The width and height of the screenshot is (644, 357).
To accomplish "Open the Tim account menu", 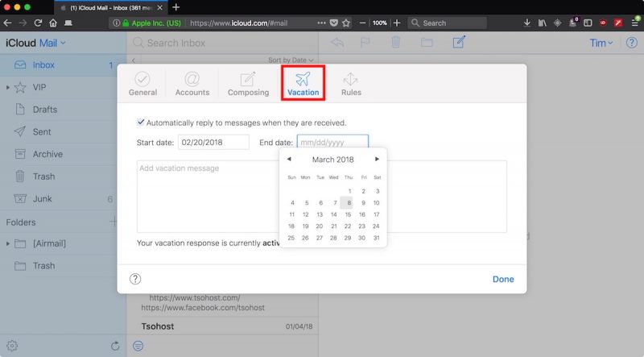I will click(x=598, y=43).
